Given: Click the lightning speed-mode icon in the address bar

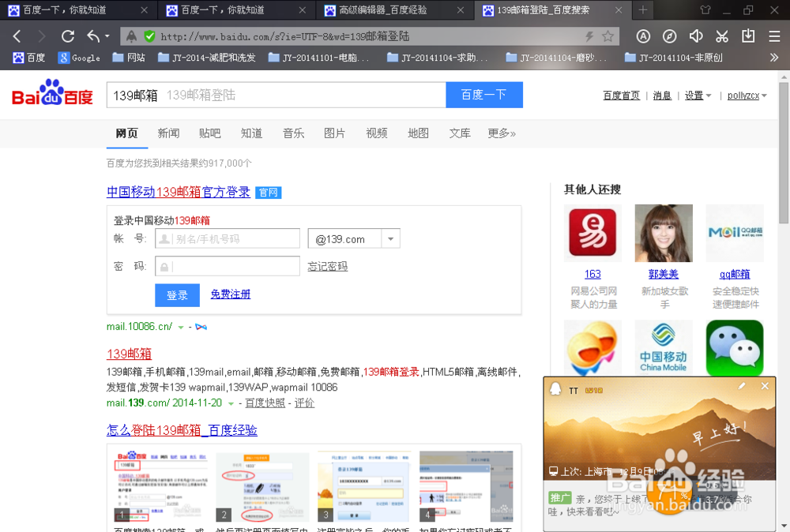Looking at the screenshot, I should point(589,36).
